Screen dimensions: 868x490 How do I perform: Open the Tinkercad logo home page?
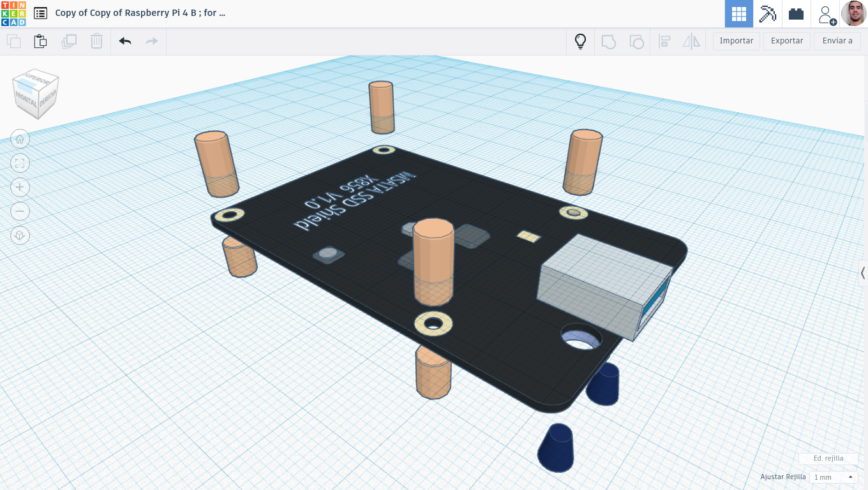tap(13, 13)
